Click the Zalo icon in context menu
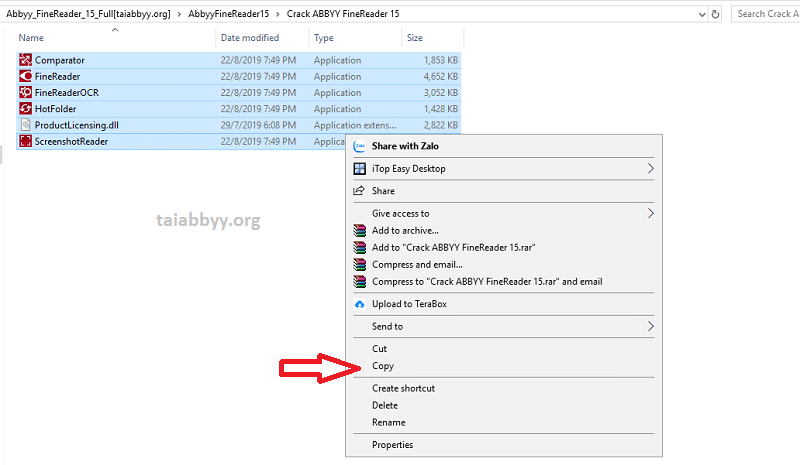 coord(360,146)
